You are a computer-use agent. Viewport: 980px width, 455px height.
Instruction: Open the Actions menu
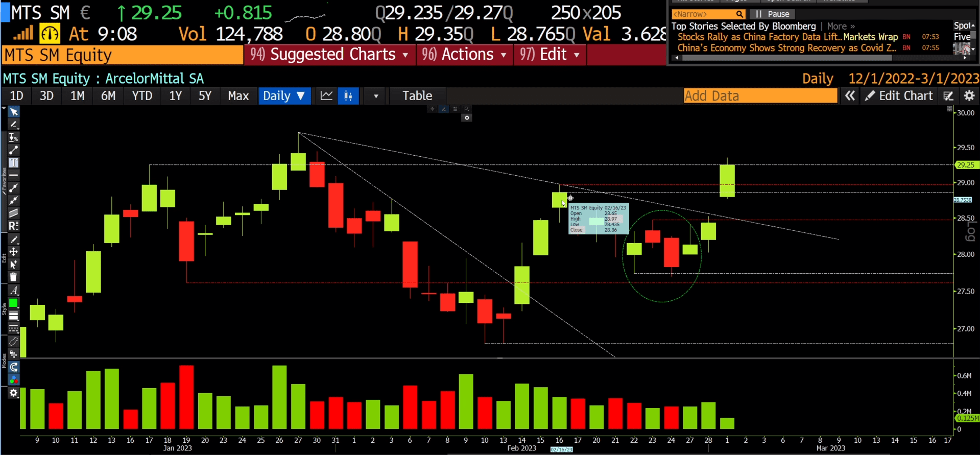tap(464, 55)
